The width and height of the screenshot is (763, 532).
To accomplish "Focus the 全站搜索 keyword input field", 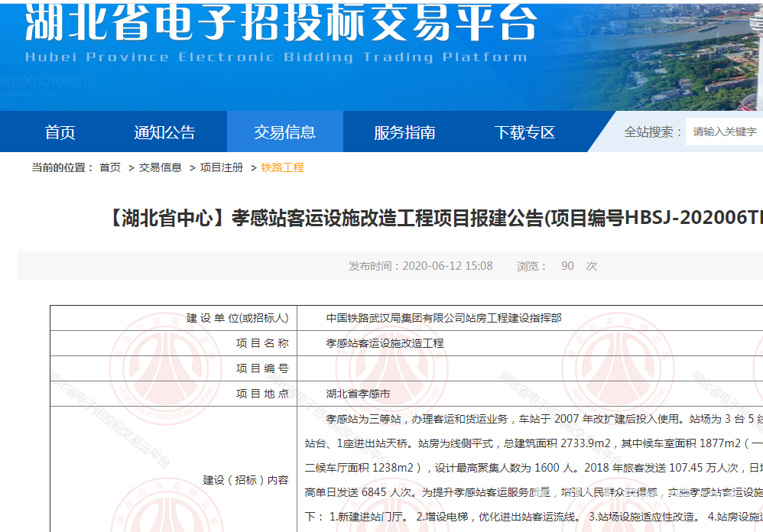I will click(724, 131).
